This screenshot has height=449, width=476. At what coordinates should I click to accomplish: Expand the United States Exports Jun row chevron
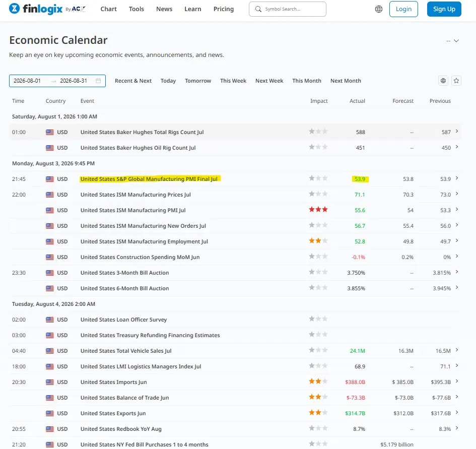pyautogui.click(x=456, y=412)
